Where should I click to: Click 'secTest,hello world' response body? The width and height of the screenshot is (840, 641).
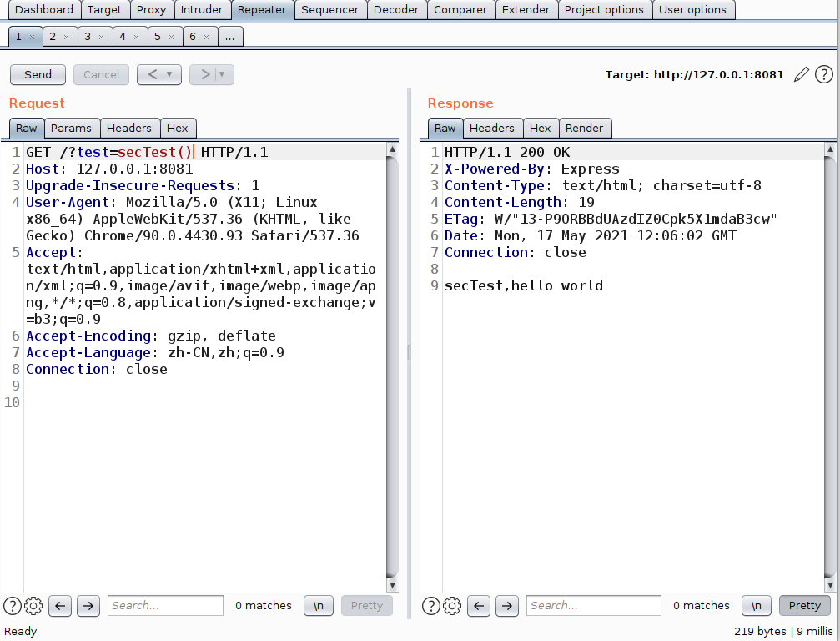pos(524,285)
